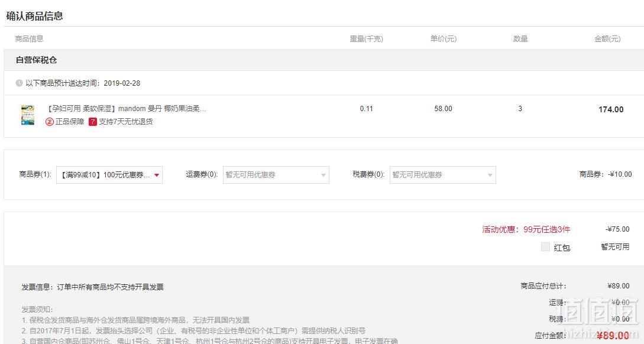Expand the 税费券 tax coupon selector
The width and height of the screenshot is (644, 344).
(x=443, y=175)
